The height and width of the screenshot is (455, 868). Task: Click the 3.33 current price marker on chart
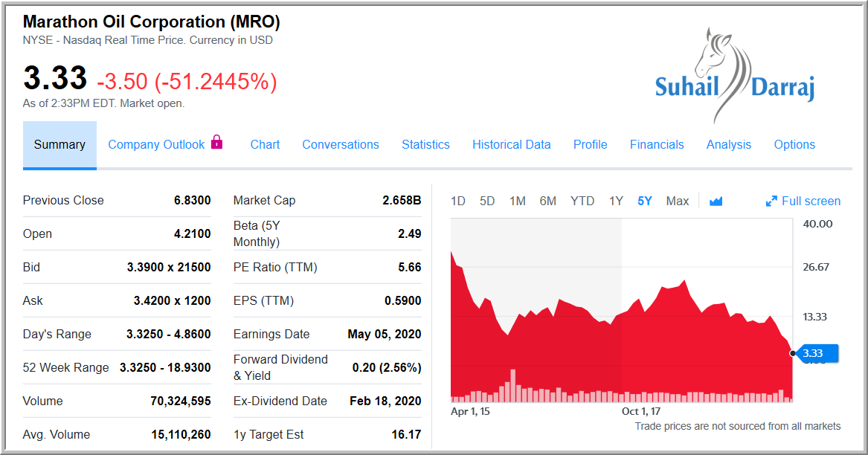point(817,353)
